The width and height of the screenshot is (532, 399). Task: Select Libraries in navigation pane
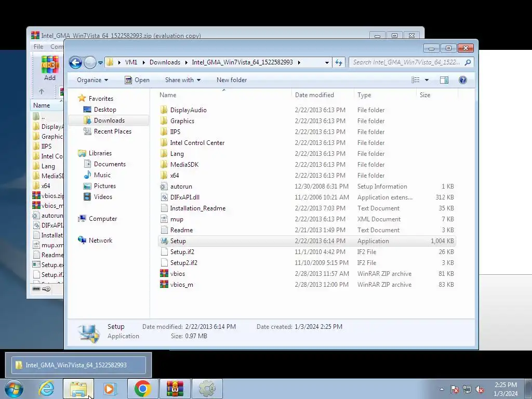100,153
